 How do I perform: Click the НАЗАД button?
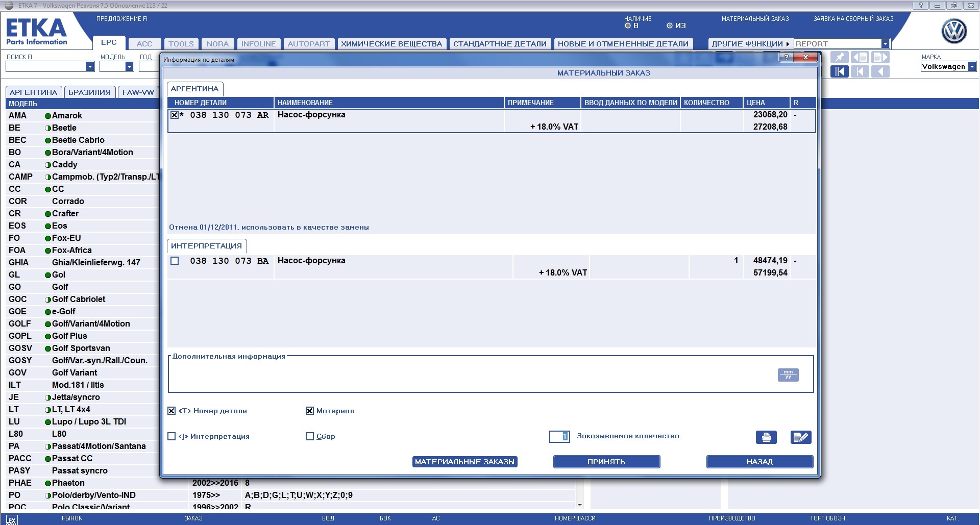[759, 462]
